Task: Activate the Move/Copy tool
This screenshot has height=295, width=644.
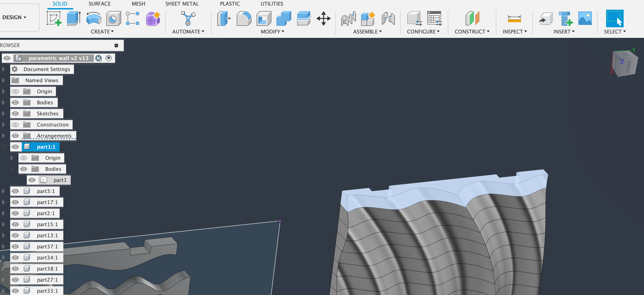Action: point(323,18)
